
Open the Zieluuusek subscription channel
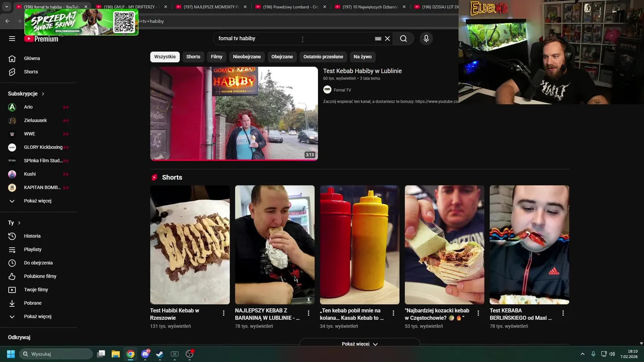click(x=38, y=121)
